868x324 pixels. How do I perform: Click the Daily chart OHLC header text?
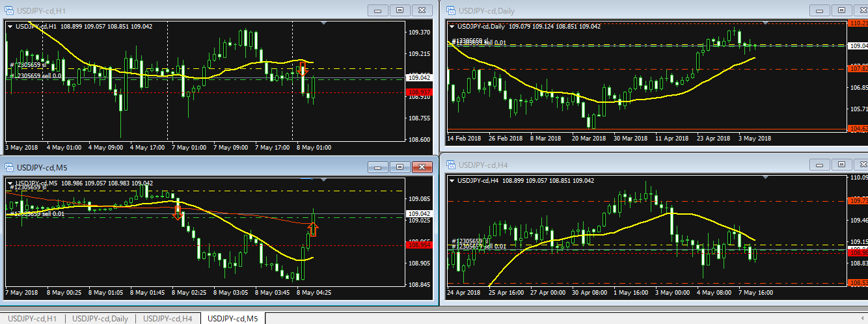[x=528, y=26]
